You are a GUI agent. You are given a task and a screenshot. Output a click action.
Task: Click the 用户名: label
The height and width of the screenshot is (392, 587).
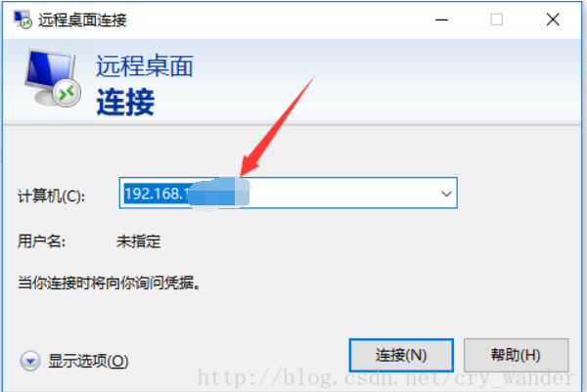(x=41, y=241)
